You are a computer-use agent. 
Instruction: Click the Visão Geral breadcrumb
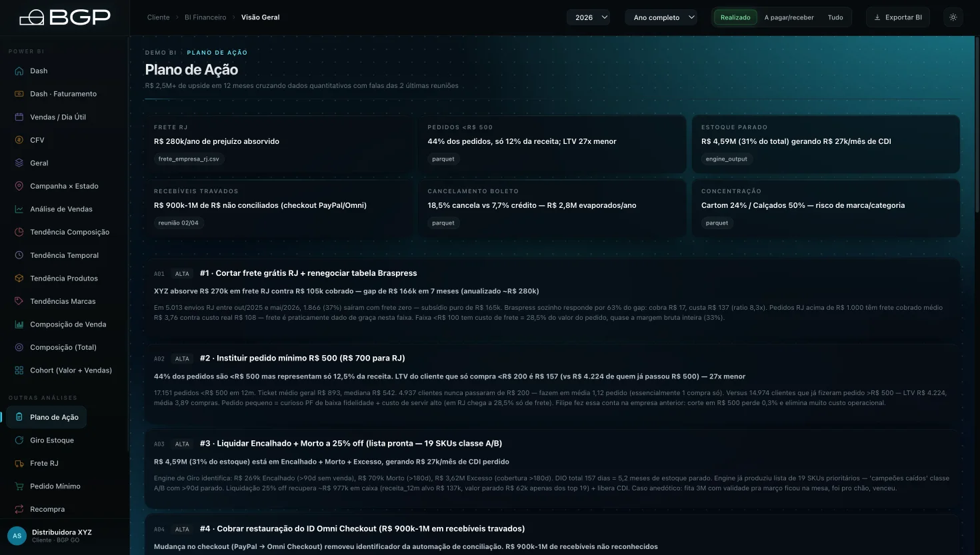tap(261, 17)
